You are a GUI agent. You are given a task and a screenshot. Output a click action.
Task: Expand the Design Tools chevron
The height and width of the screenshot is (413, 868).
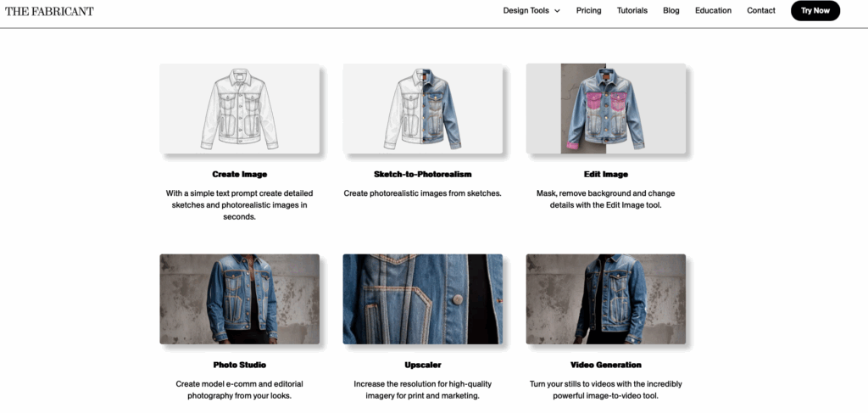[x=557, y=10]
